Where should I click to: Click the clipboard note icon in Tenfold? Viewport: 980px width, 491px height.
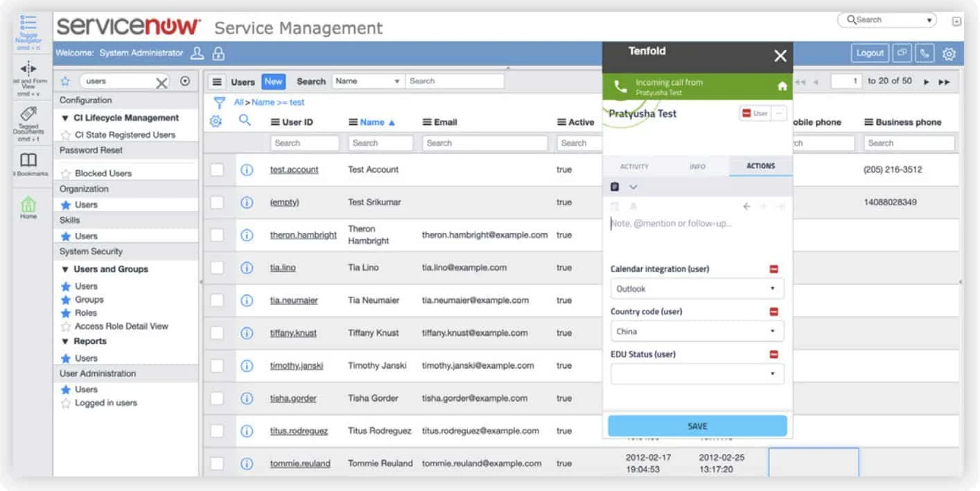[x=615, y=187]
